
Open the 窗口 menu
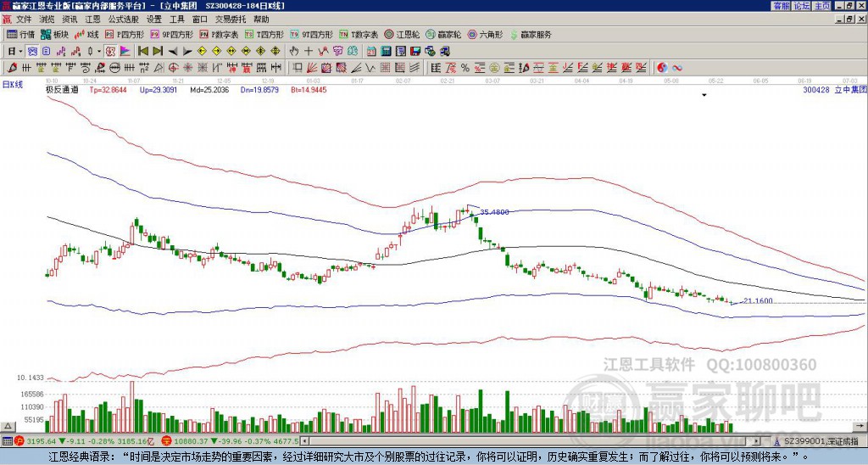coord(200,20)
